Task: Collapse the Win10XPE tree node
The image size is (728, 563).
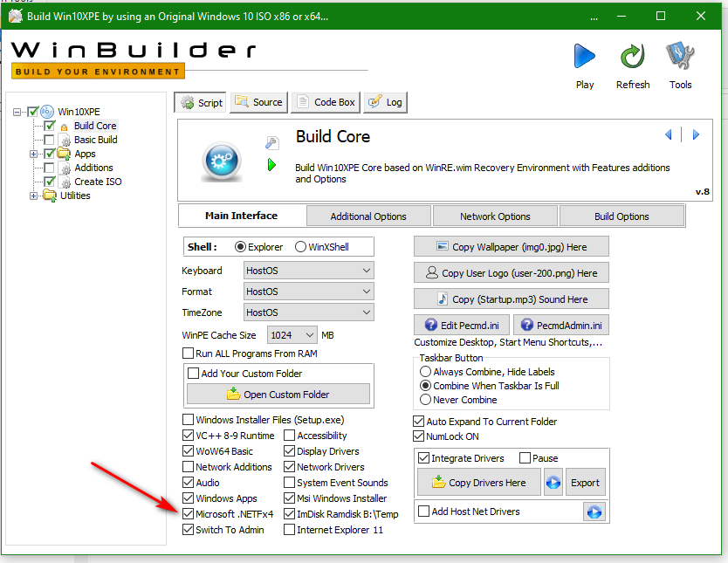Action: 17,112
